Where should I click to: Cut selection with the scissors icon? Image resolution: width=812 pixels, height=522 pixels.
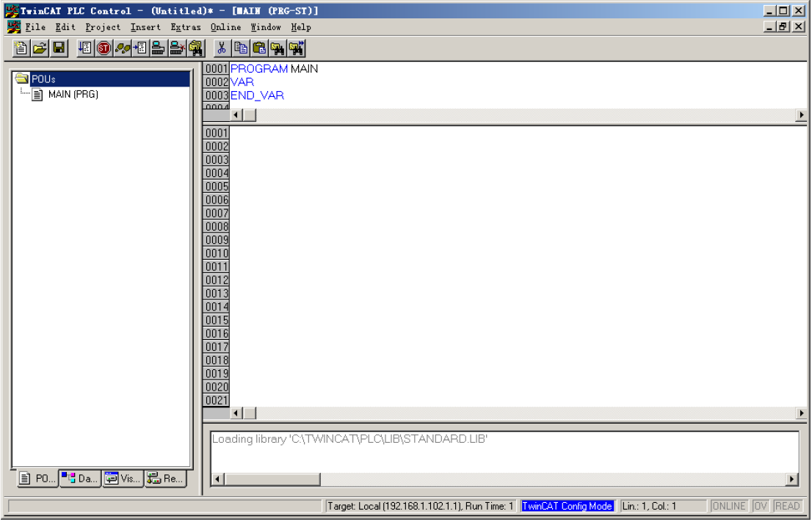(222, 48)
